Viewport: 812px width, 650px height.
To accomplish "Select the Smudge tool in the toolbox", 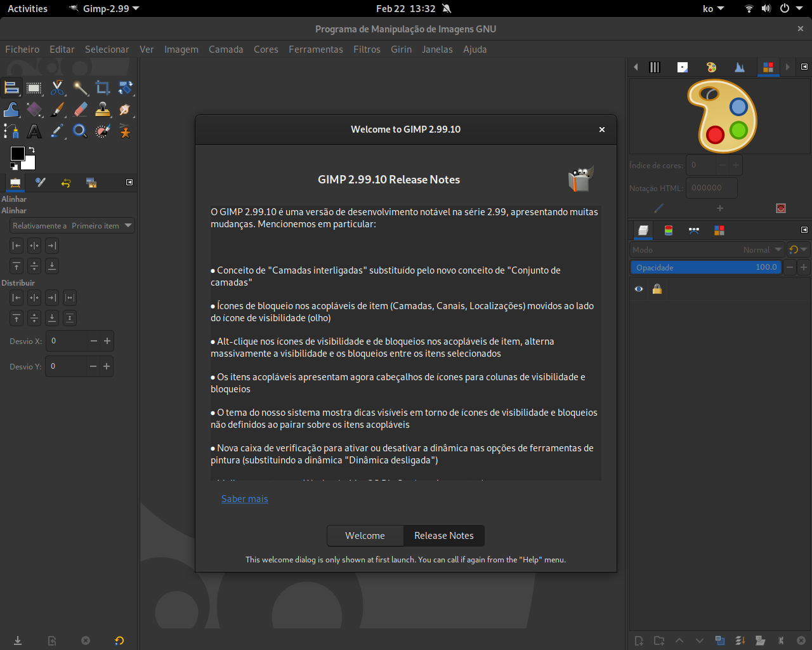I will (x=126, y=109).
